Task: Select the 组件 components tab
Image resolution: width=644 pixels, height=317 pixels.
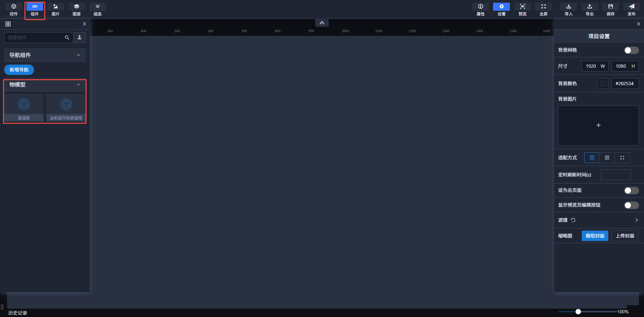Action: pyautogui.click(x=35, y=10)
